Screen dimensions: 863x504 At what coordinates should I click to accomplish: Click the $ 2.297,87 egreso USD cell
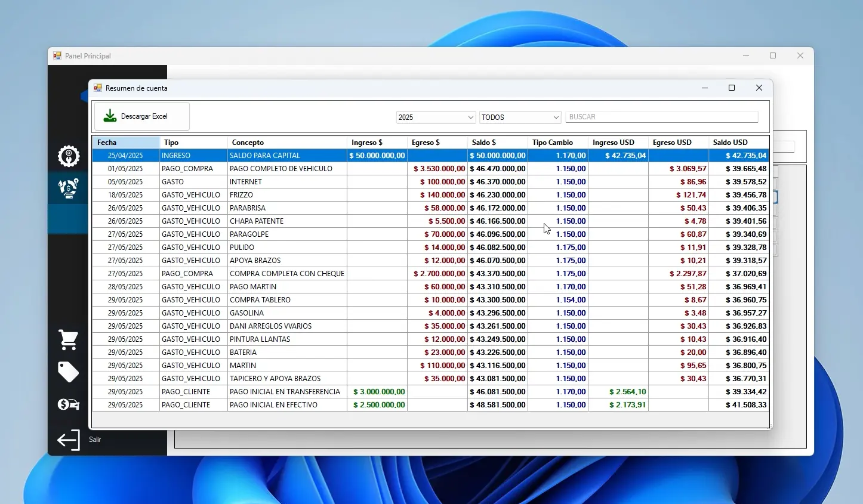679,274
